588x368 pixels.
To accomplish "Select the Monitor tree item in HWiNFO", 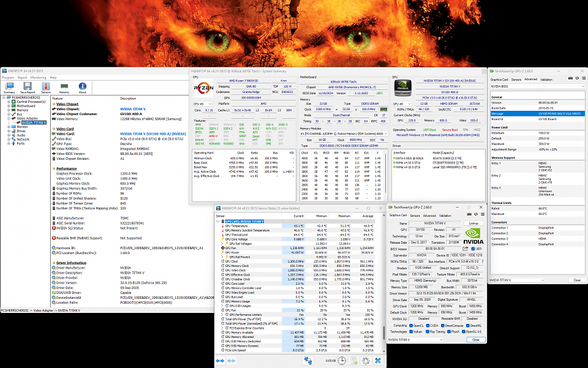I will click(x=22, y=127).
